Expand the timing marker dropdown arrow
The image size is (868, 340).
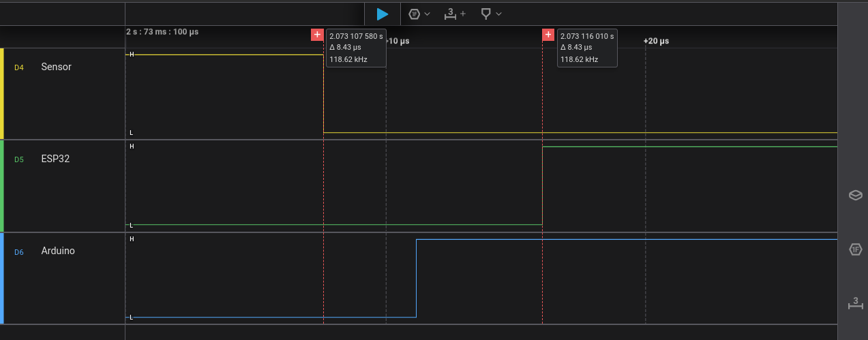pyautogui.click(x=499, y=14)
